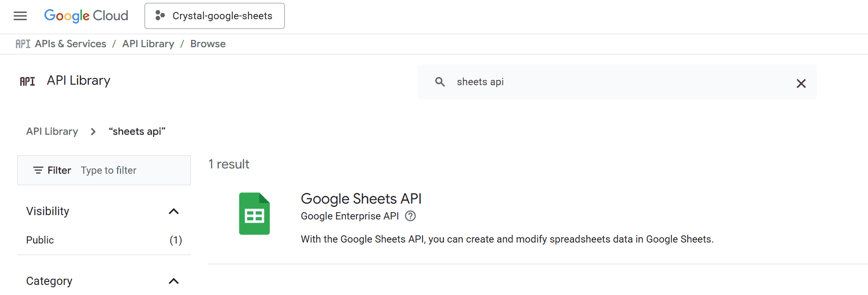Click the Google Sheets API description text

click(x=507, y=239)
